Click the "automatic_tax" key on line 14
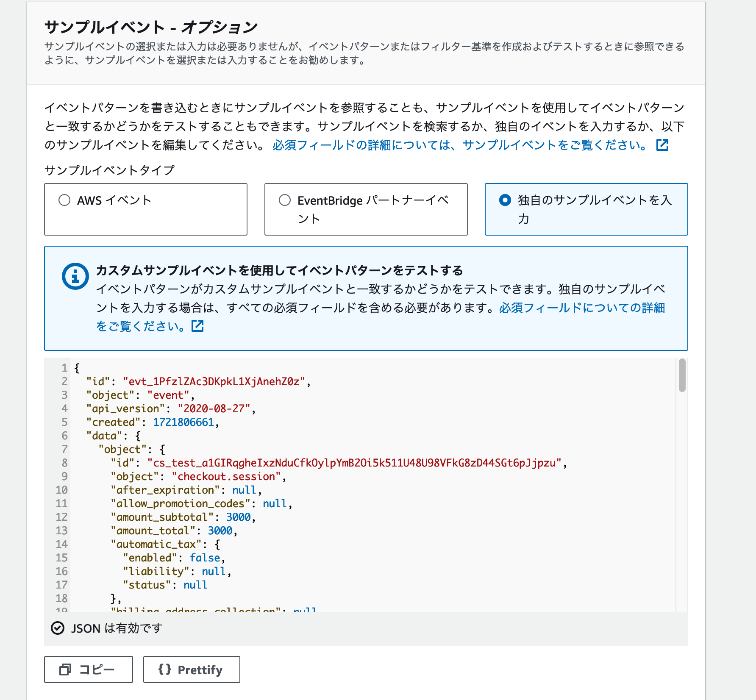756x700 pixels. tap(156, 544)
